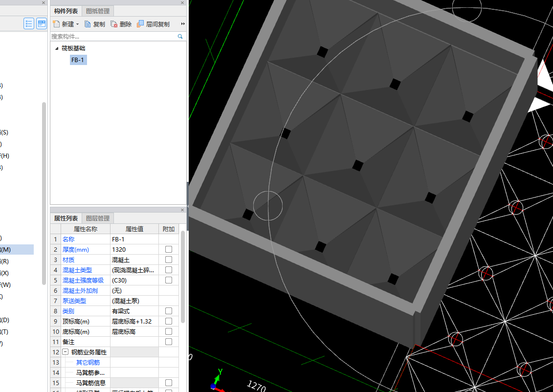Image resolution: width=553 pixels, height=392 pixels.
Task: Switch to the 图纸管理 tab
Action: click(x=98, y=11)
